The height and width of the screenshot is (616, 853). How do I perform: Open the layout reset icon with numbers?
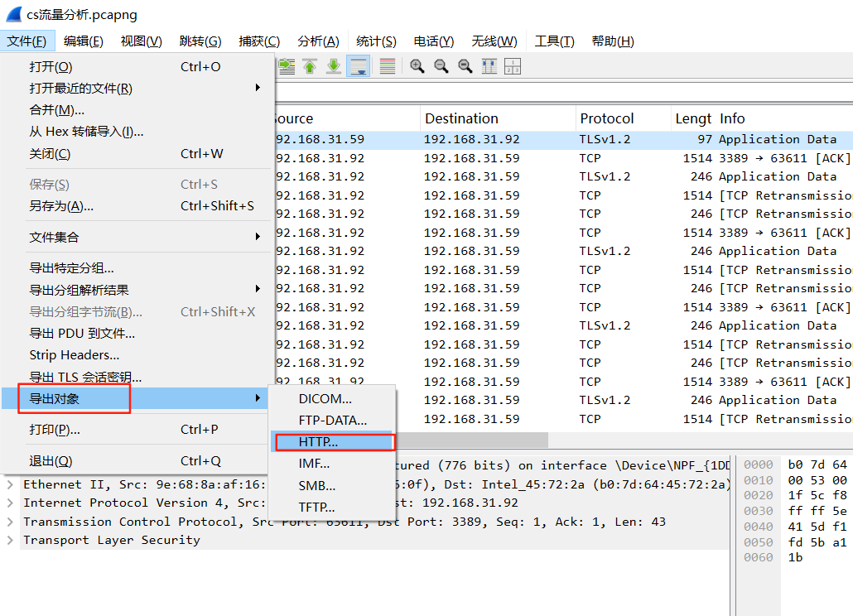tap(513, 66)
